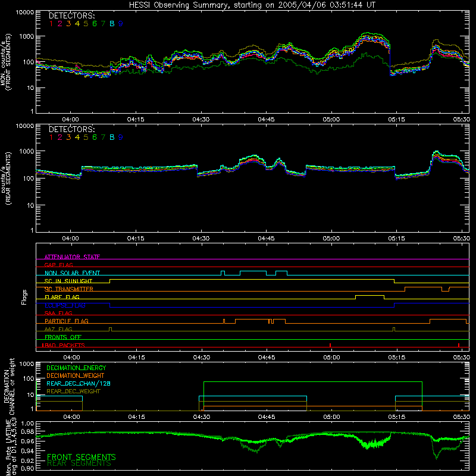This screenshot has height=476, width=476.
Task: Click the 0.94 value on the livetime axis
Action: [27, 451]
